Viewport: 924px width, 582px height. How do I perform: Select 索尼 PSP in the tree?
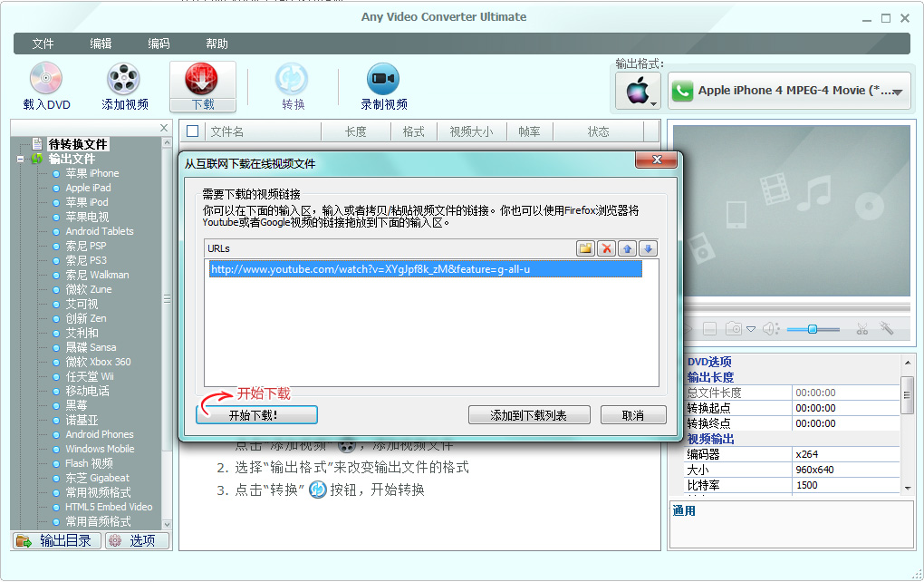pos(86,246)
